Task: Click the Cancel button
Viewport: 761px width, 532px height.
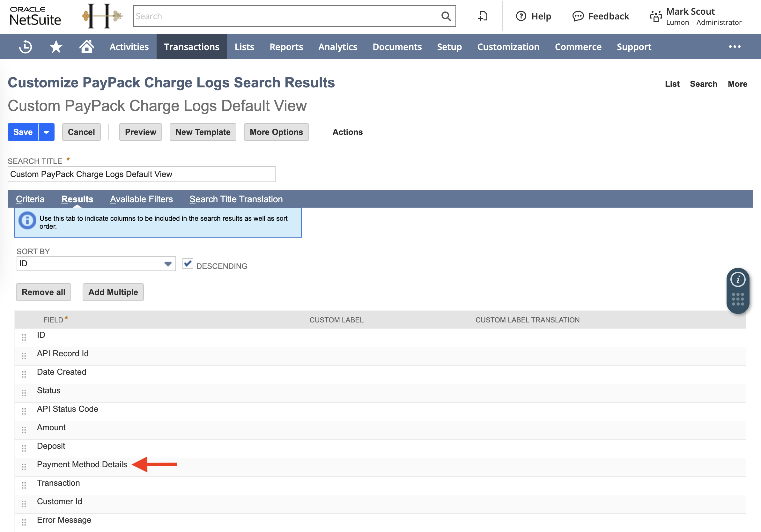Action: (81, 132)
